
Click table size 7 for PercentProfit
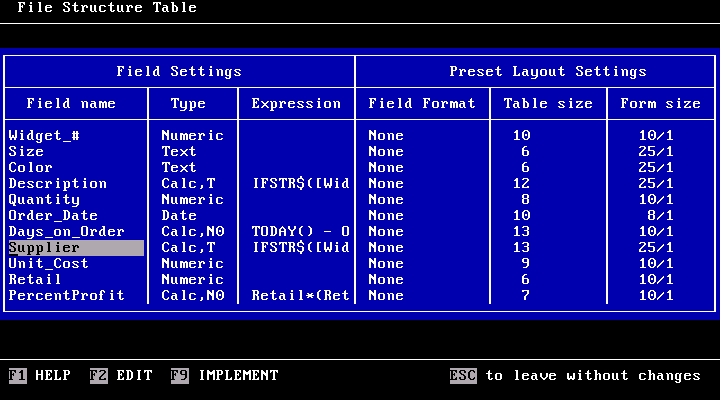pos(526,295)
